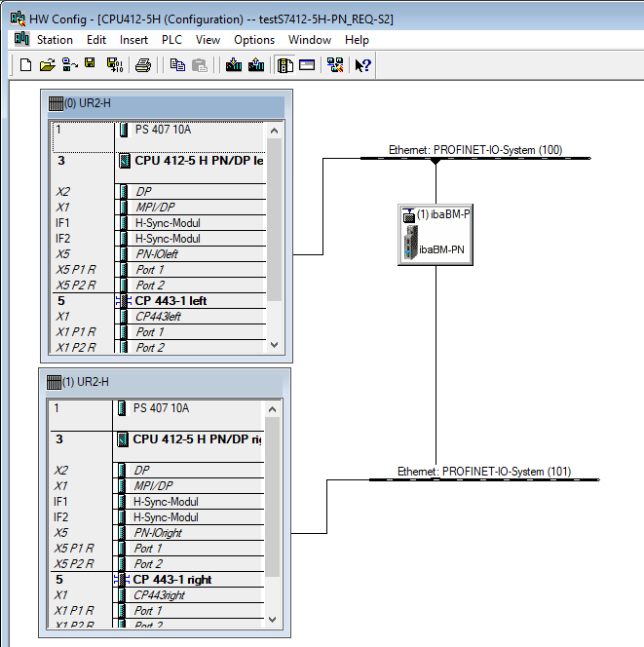
Task: Open the Options menu
Action: point(254,40)
